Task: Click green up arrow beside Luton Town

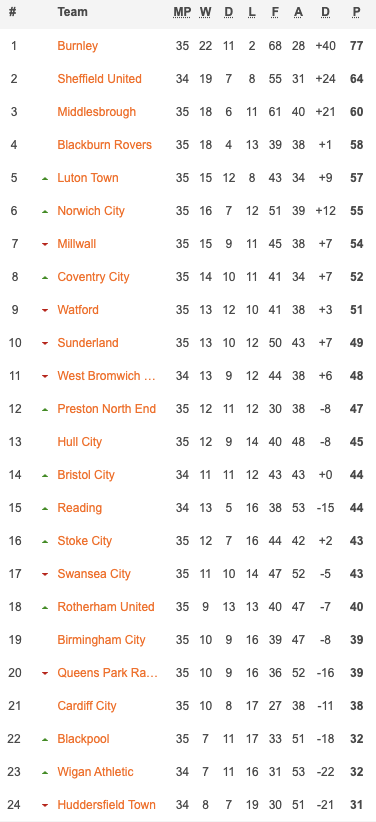Action: click(x=45, y=179)
